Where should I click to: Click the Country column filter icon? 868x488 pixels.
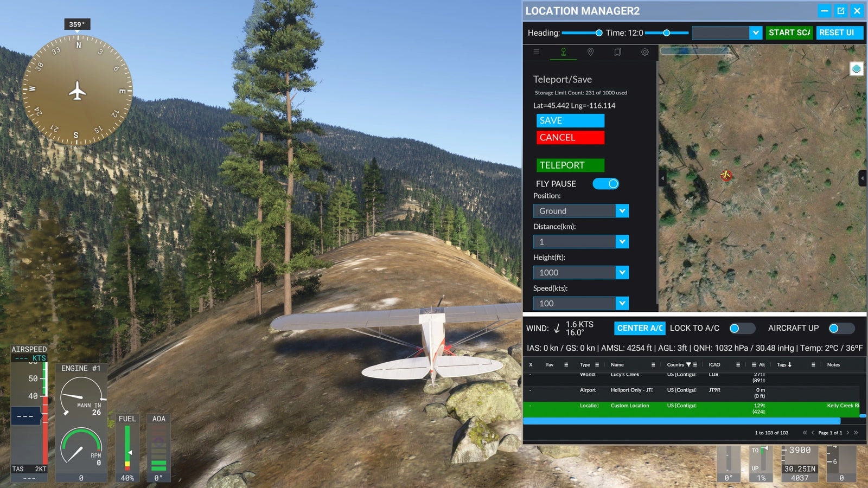tap(688, 365)
